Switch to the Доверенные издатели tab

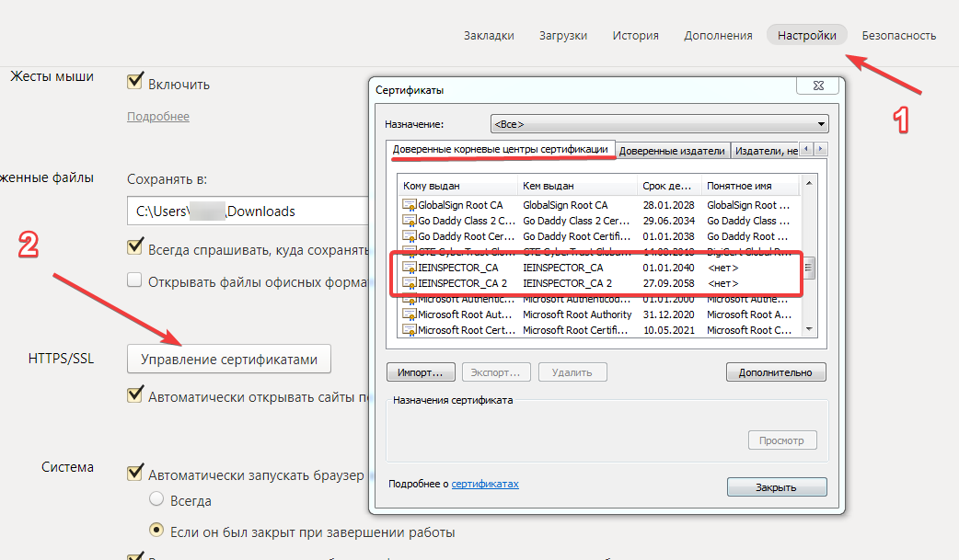(672, 151)
